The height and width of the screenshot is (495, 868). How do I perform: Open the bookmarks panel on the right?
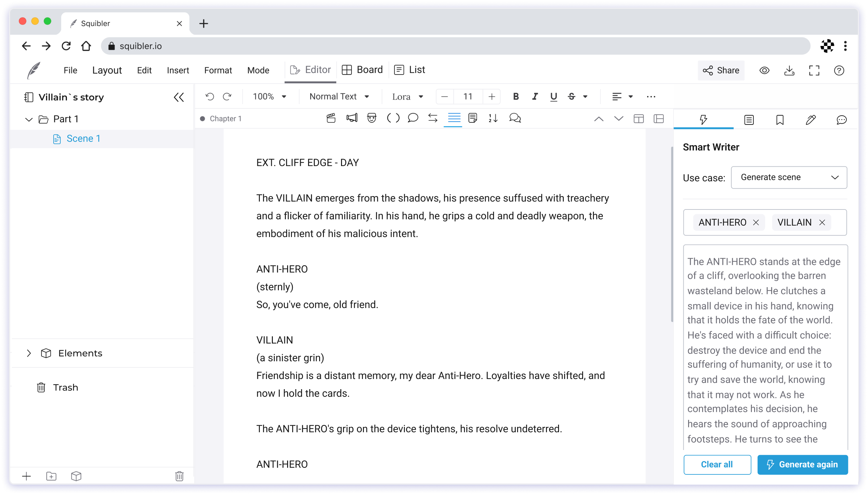click(x=779, y=120)
